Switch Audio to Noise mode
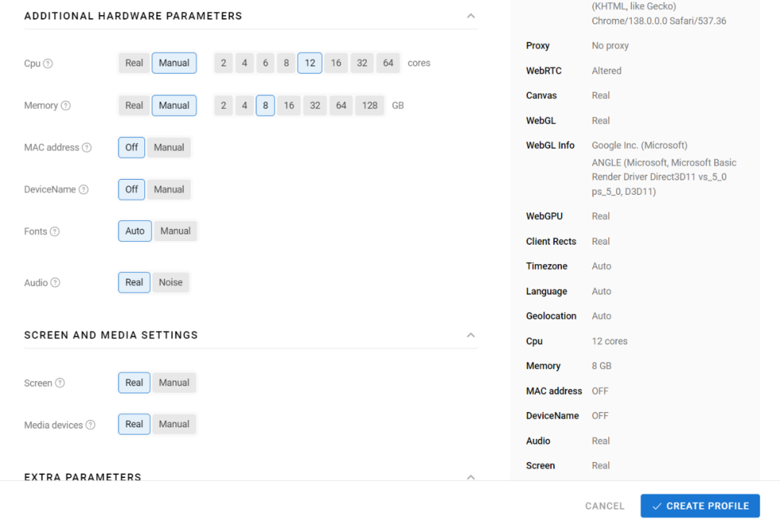The width and height of the screenshot is (780, 532). point(170,282)
